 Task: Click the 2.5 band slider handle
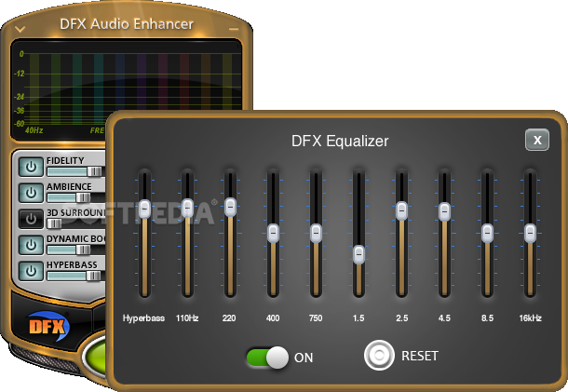point(401,210)
